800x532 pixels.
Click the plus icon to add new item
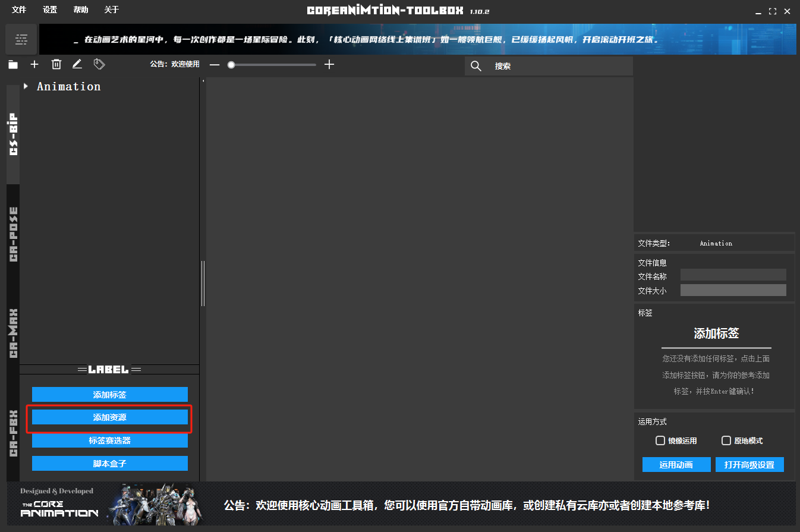pos(34,65)
